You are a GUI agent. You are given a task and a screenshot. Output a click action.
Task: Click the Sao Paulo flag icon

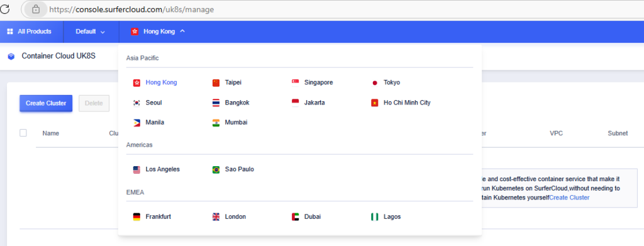point(216,169)
